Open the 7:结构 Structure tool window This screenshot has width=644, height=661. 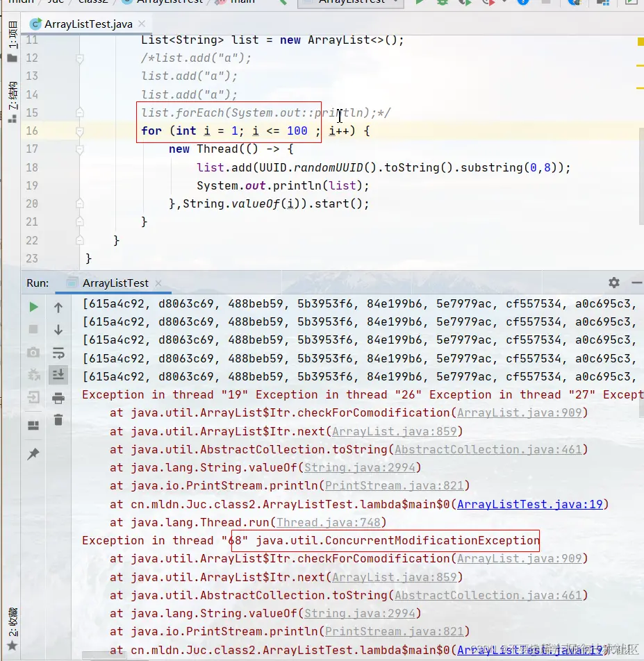click(x=13, y=101)
